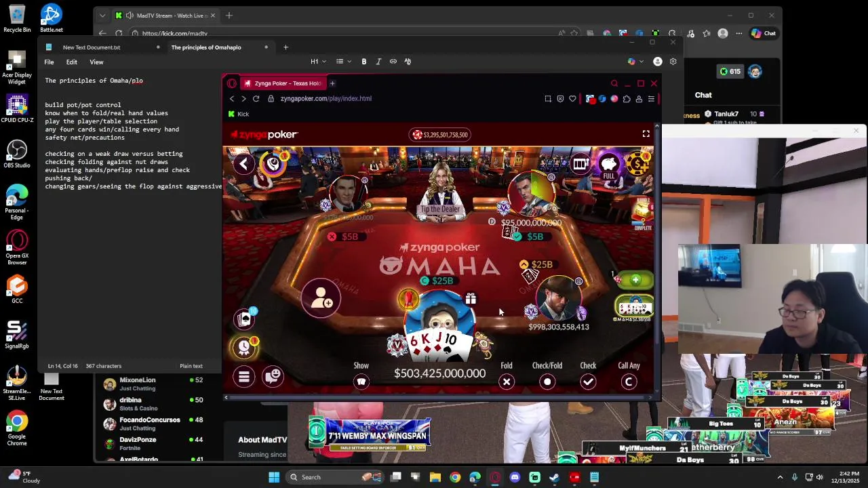Send a gift via the gift box icon
This screenshot has width=868, height=488.
tap(471, 298)
